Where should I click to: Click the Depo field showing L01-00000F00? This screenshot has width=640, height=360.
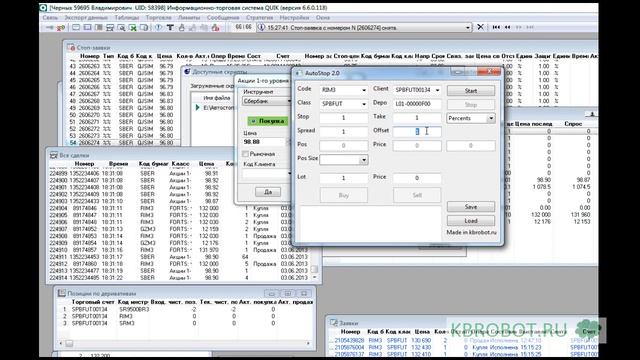[x=417, y=104]
